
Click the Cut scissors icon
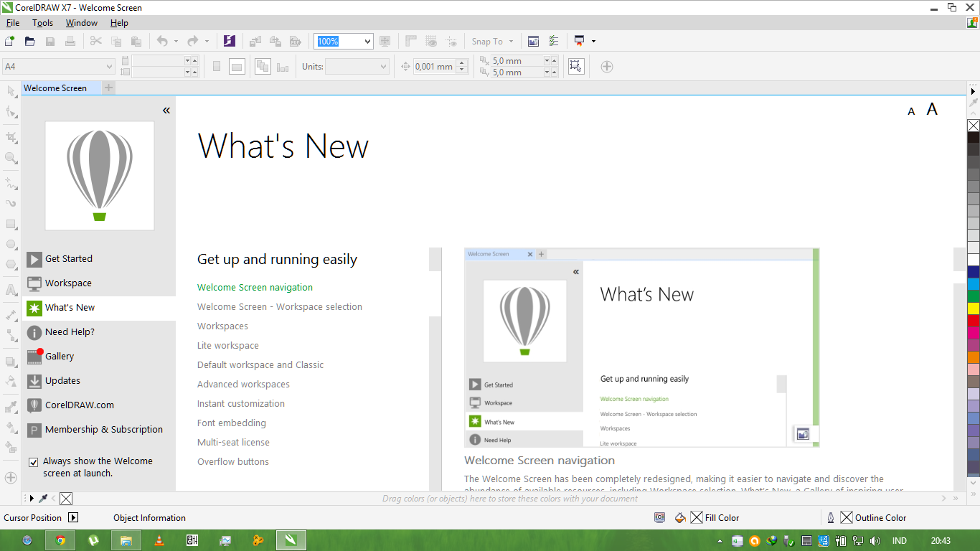pyautogui.click(x=95, y=42)
